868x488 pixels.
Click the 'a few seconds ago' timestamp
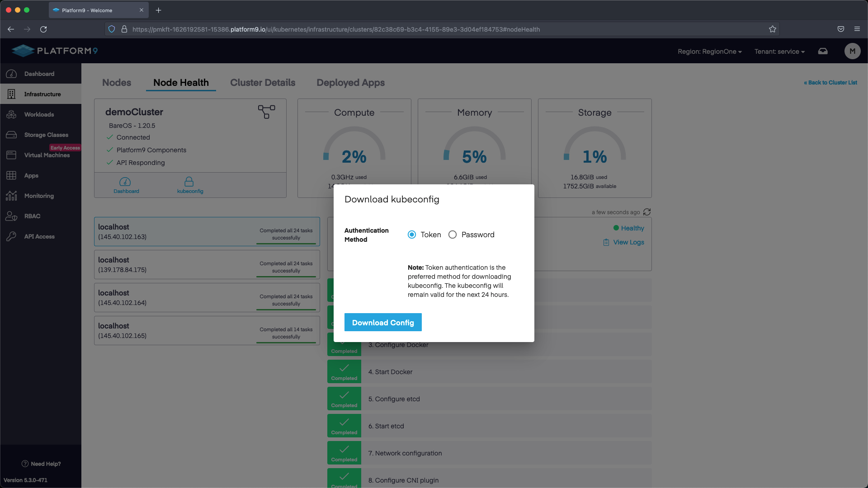[616, 212]
